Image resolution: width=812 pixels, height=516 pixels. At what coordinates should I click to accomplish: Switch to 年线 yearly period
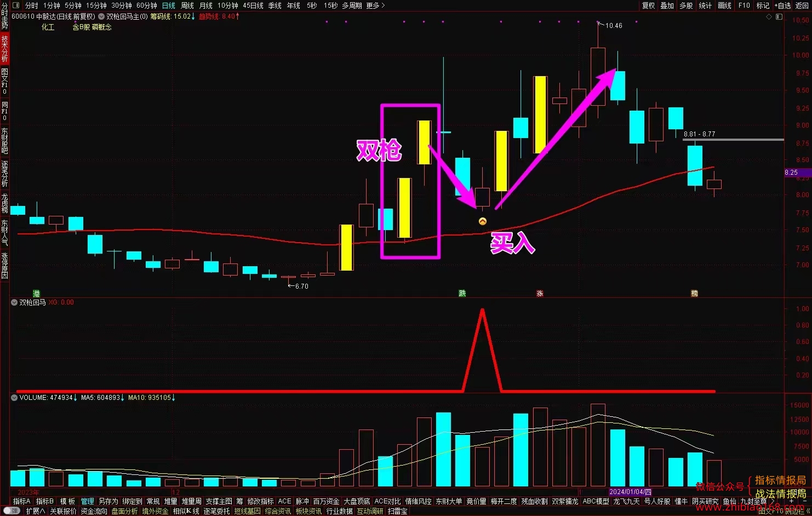(x=294, y=5)
